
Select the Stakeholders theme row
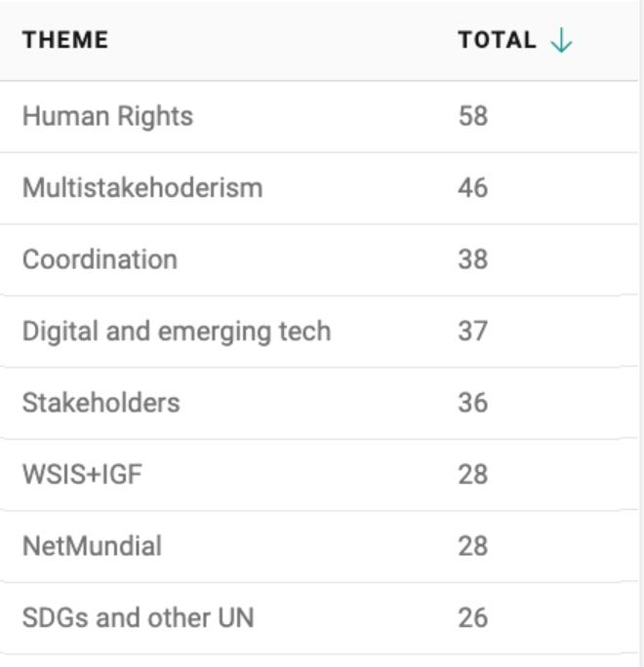319,403
